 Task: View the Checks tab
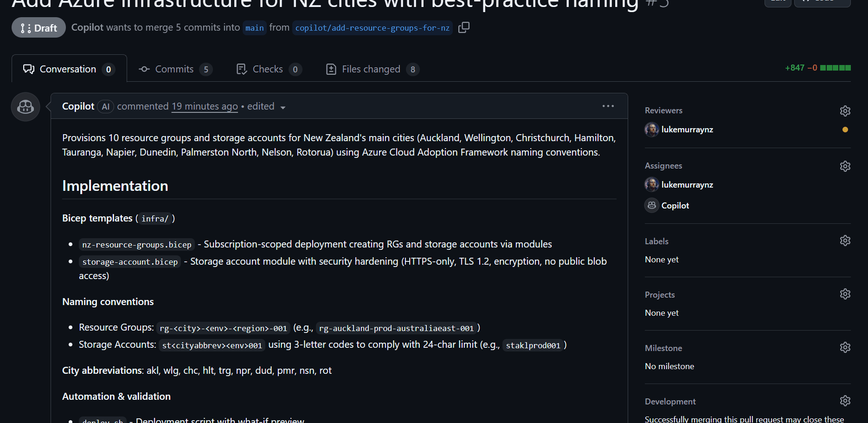pos(268,69)
